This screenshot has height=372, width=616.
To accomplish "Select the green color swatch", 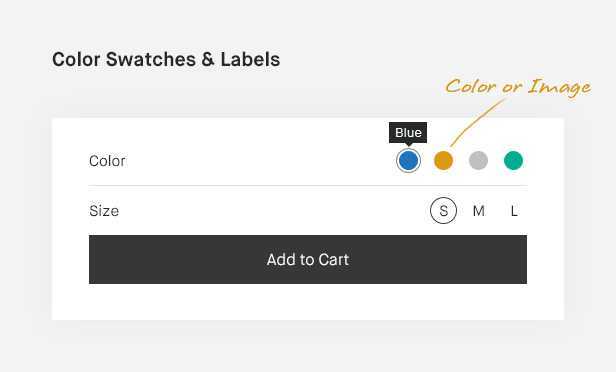I will (x=513, y=161).
